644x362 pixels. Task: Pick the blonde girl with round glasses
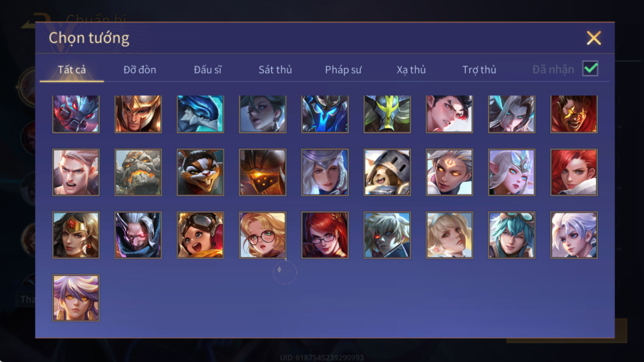point(263,235)
